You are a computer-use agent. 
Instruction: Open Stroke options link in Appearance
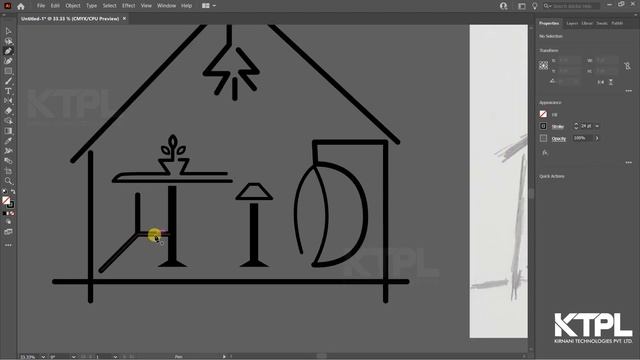tap(558, 127)
